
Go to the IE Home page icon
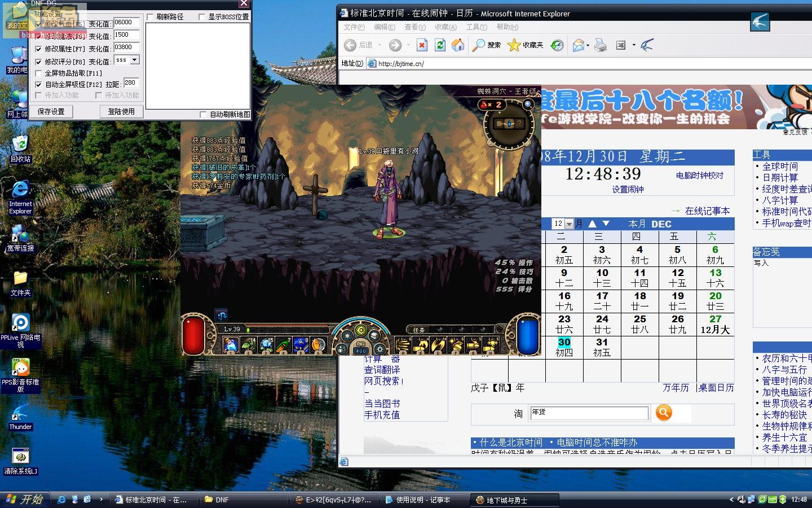pyautogui.click(x=458, y=45)
